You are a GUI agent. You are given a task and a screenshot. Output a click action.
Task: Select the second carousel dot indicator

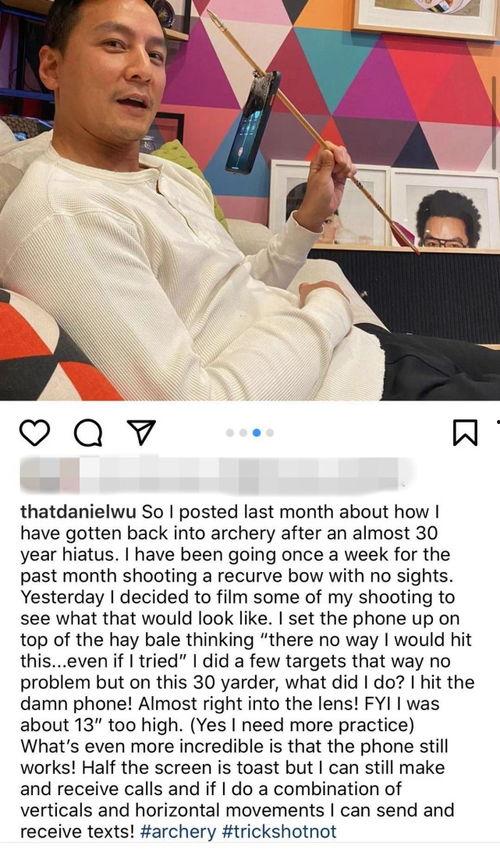coord(243,433)
